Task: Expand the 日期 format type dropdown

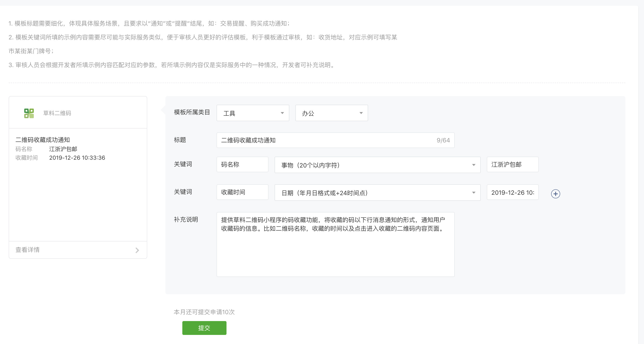Action: click(x=377, y=193)
